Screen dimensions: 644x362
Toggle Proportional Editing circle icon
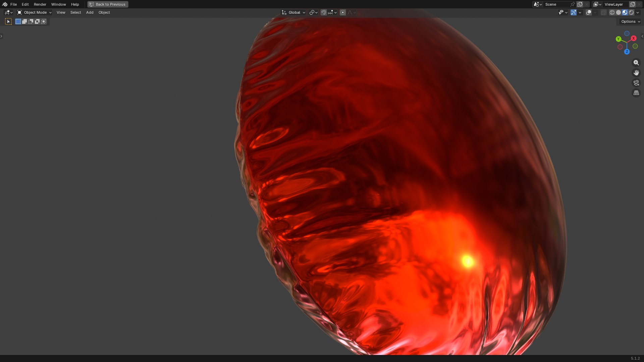(343, 12)
